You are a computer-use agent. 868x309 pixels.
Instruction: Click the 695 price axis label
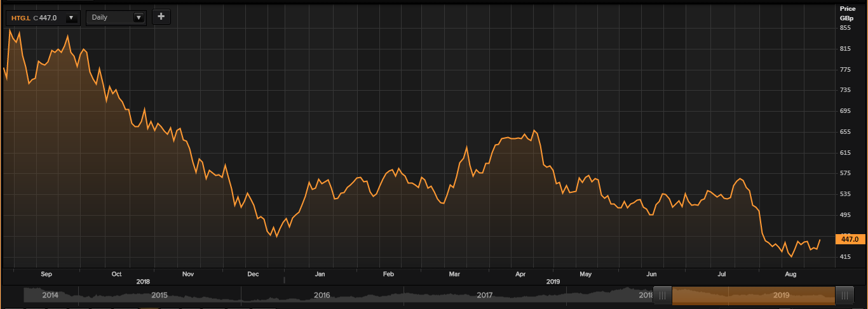845,112
